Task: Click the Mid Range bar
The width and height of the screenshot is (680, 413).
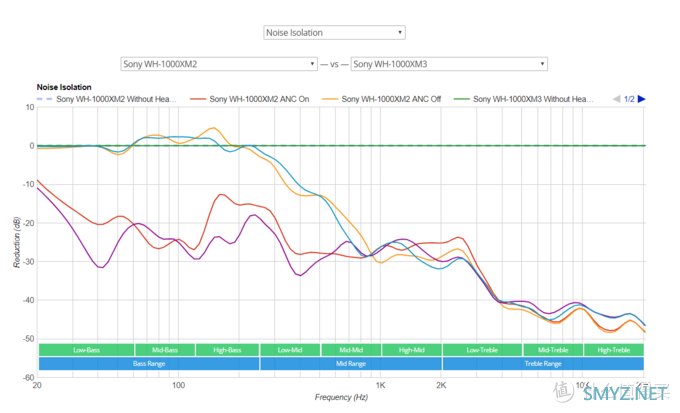Action: click(351, 364)
